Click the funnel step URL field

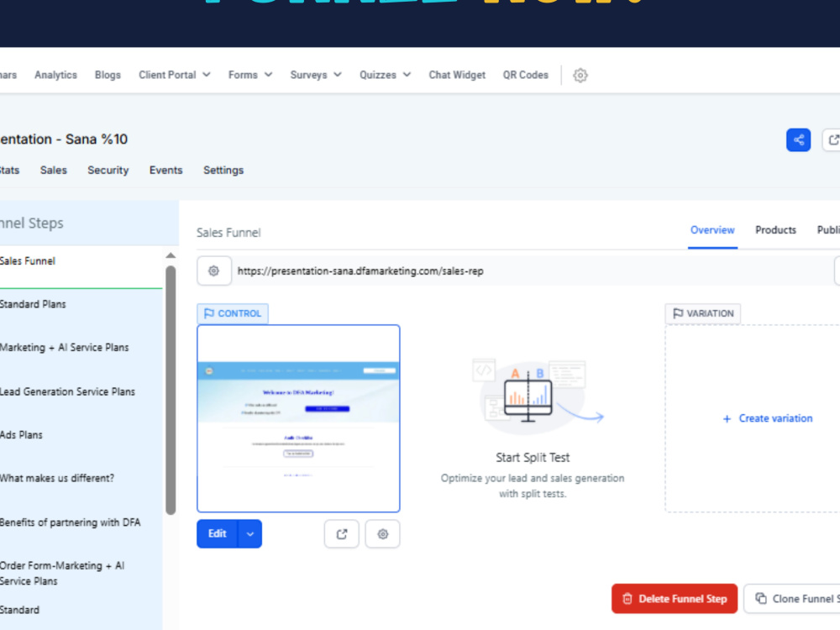click(533, 271)
